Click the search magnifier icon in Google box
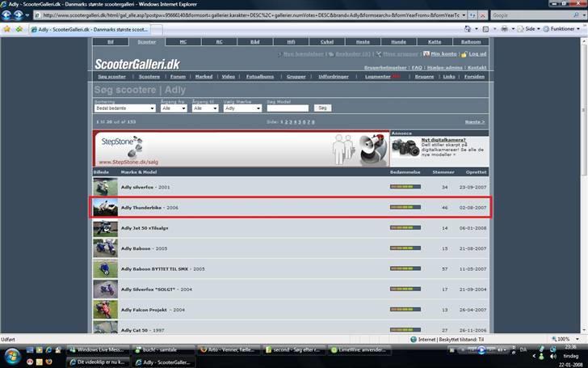The width and height of the screenshot is (588, 368). click(576, 15)
